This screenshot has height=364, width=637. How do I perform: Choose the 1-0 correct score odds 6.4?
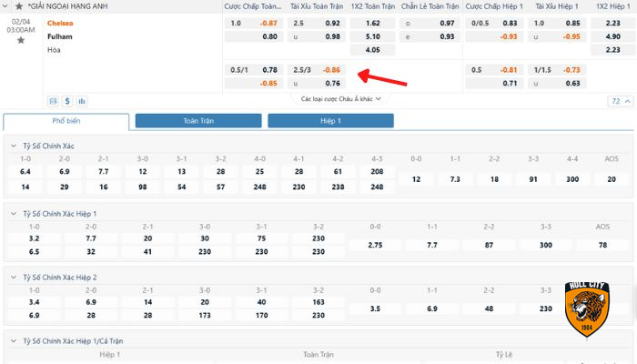[25, 171]
